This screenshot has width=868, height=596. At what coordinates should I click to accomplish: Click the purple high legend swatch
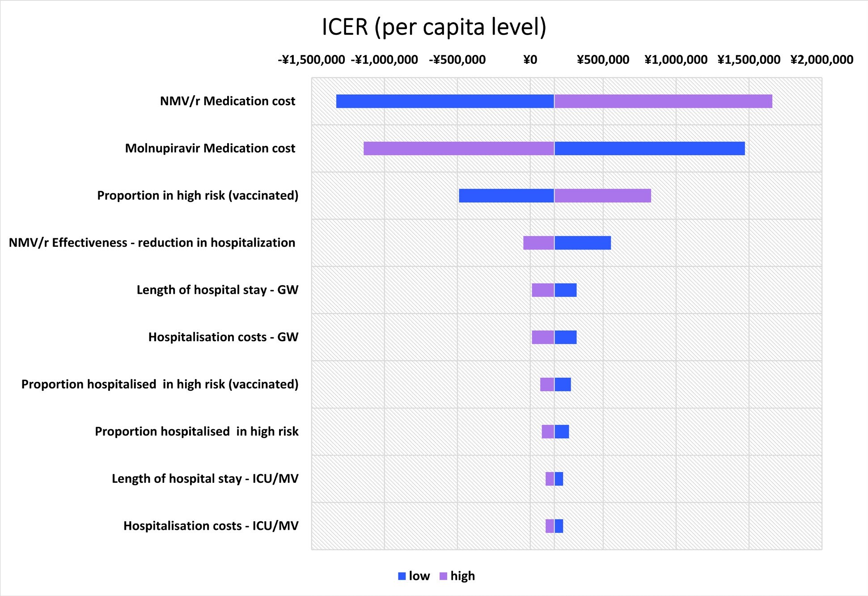[443, 576]
